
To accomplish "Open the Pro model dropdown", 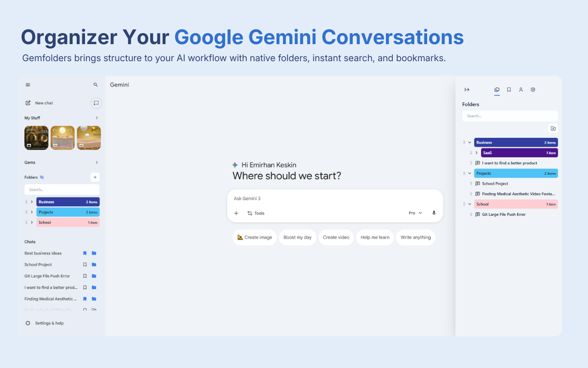I will point(415,213).
